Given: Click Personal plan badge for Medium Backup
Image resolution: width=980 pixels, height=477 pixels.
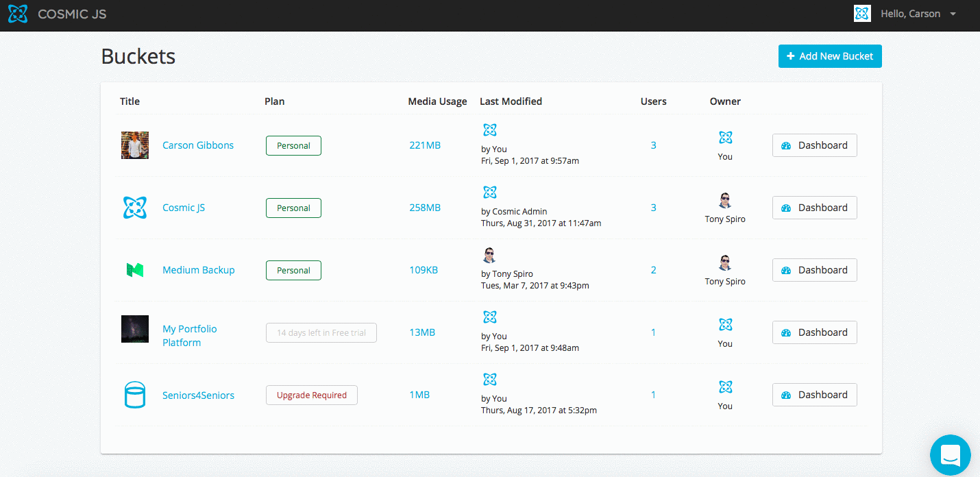Looking at the screenshot, I should [x=293, y=270].
